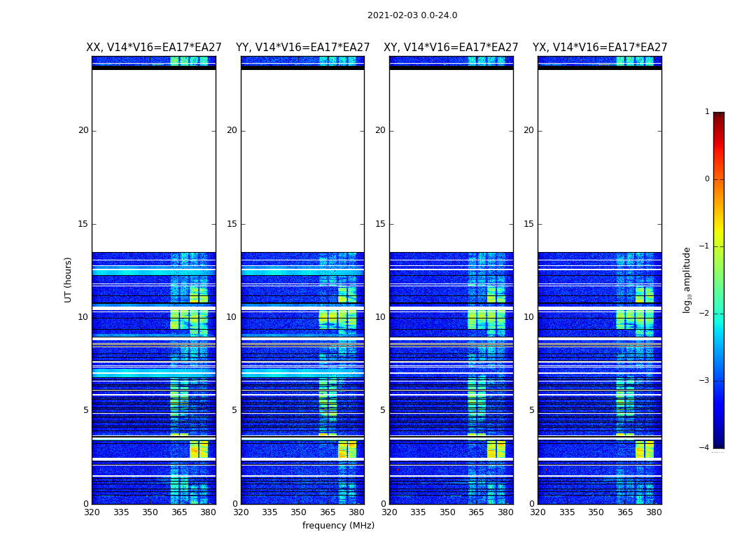The width and height of the screenshot is (735, 560).
Task: Click the blank gap in YX plot
Action: tap(599, 161)
